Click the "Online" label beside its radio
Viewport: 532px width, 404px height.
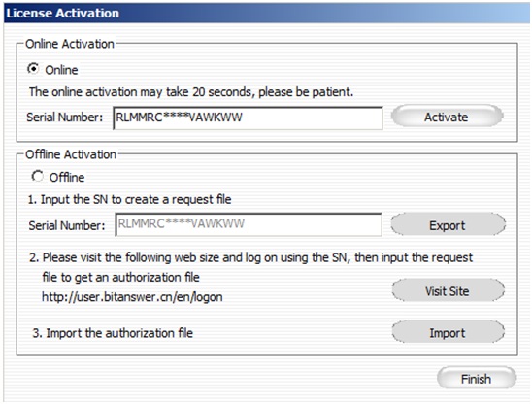coord(61,70)
